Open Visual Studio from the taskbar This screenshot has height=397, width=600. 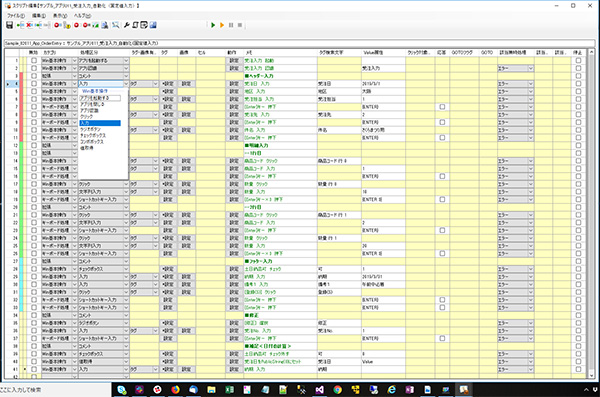click(x=320, y=390)
